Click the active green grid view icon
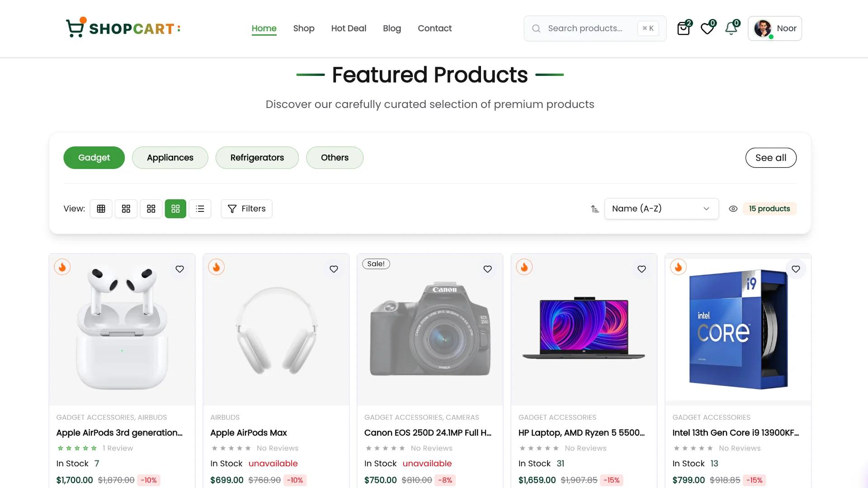 tap(175, 209)
